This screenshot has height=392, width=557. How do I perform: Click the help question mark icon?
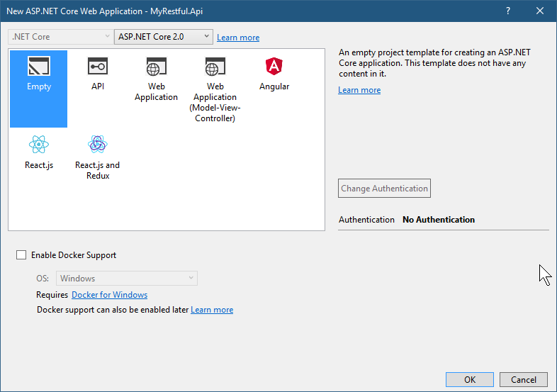pyautogui.click(x=508, y=11)
